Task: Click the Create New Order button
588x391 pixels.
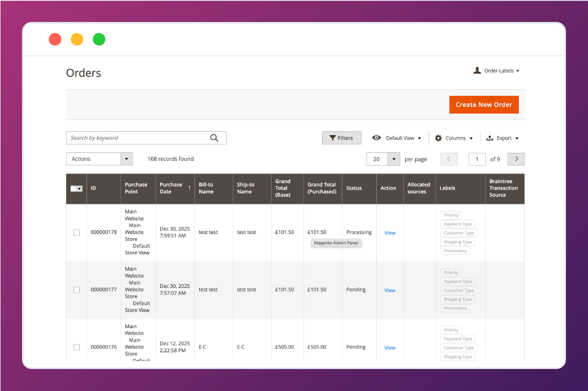Action: pos(484,105)
